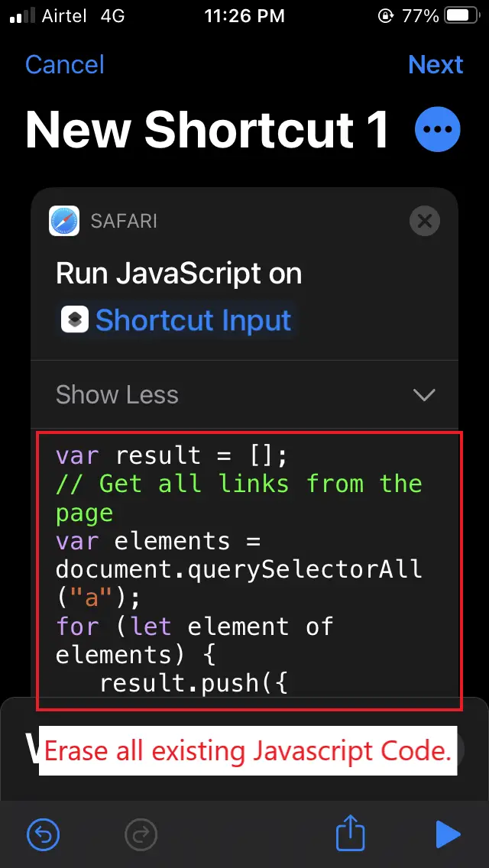Tap Next to continue
This screenshot has height=868, width=489.
[436, 64]
